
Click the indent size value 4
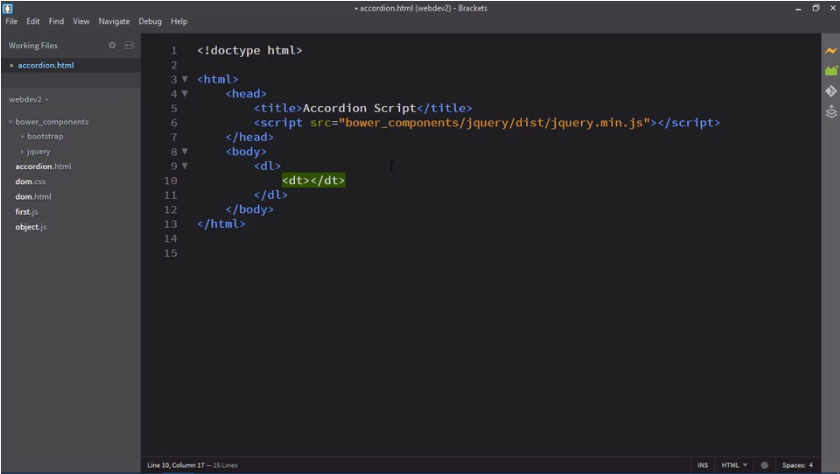[811, 465]
